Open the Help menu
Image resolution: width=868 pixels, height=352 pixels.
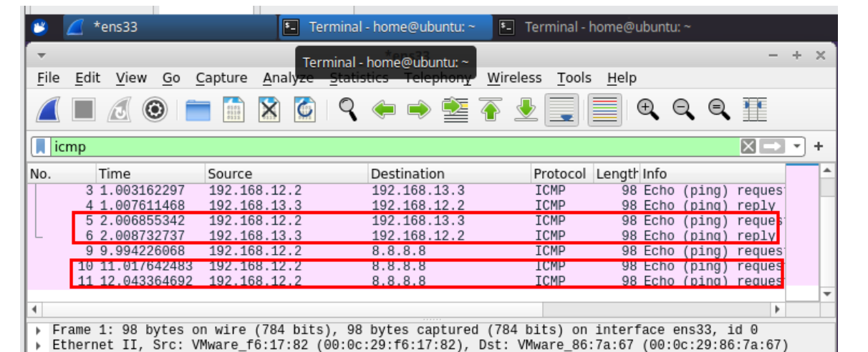pyautogui.click(x=622, y=78)
